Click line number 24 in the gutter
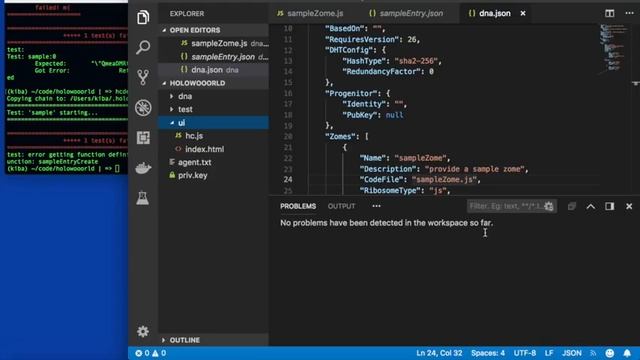 (288, 180)
